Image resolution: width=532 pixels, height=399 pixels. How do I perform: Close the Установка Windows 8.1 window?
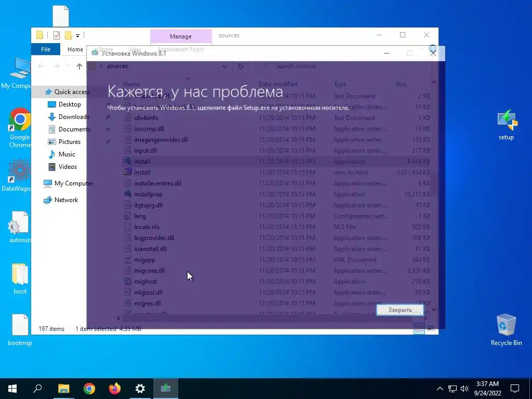tap(433, 53)
